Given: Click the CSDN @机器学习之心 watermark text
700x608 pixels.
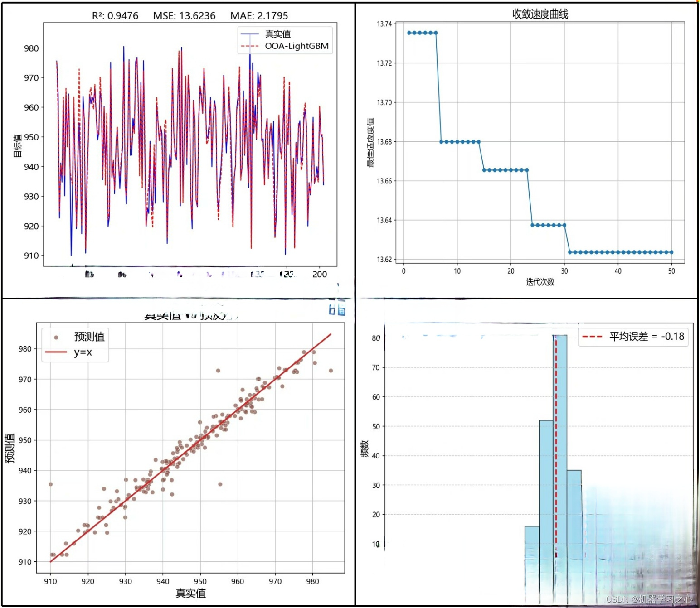Looking at the screenshot, I should (x=649, y=599).
